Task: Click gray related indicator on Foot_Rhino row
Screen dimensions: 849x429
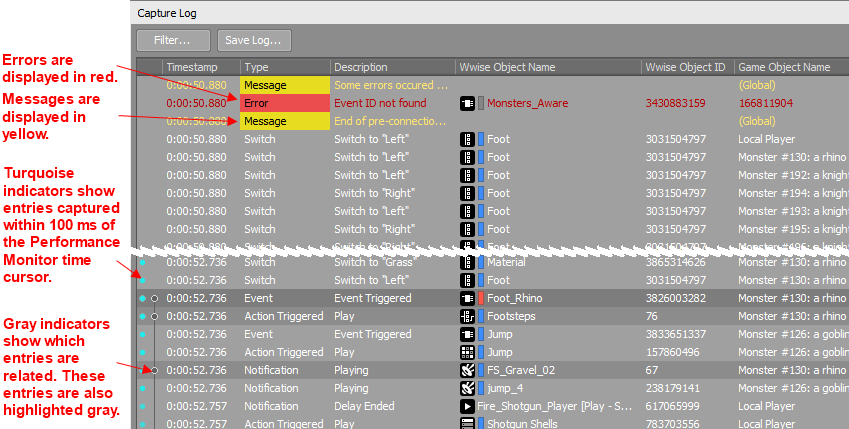Action: point(154,298)
